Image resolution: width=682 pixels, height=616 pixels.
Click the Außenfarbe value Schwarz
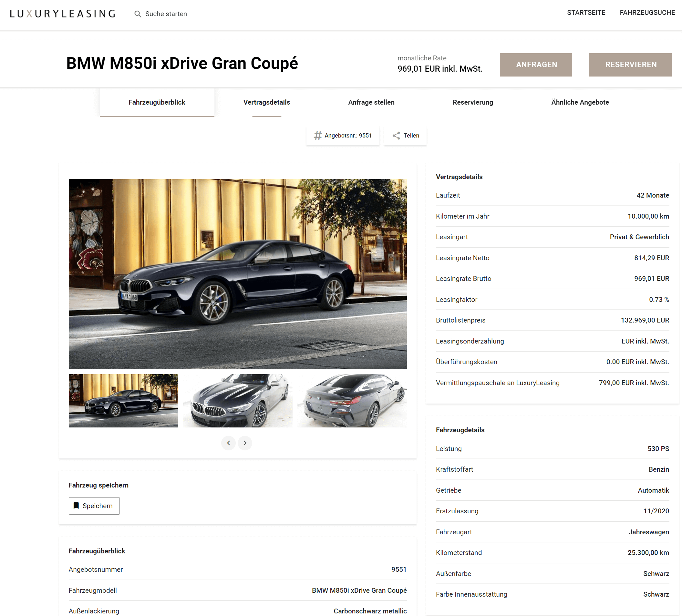tap(656, 573)
